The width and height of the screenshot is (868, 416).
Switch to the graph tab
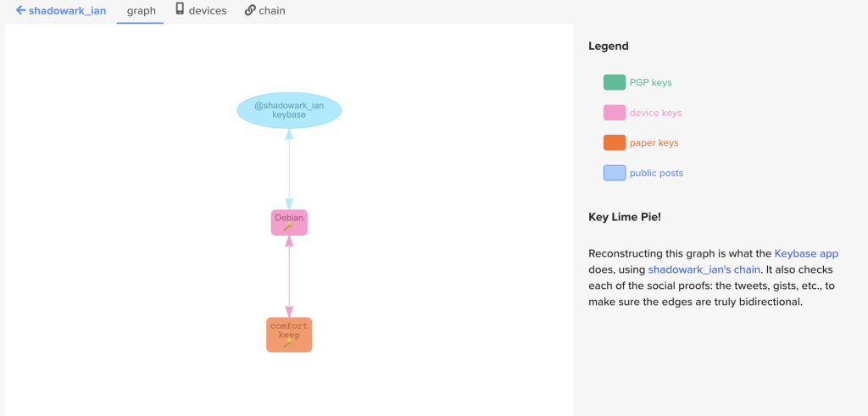tap(141, 11)
